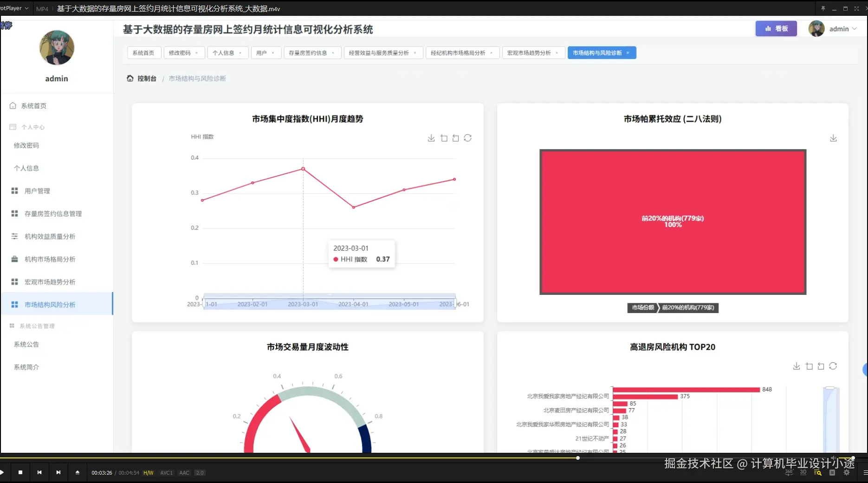Image resolution: width=868 pixels, height=483 pixels.
Task: Switch to the 个人信息 tab
Action: pos(223,53)
